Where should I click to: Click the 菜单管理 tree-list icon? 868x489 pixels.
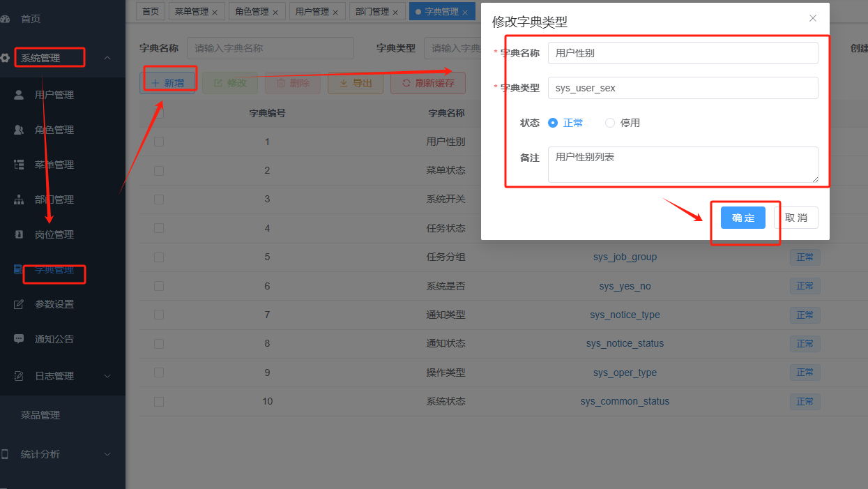click(x=19, y=165)
